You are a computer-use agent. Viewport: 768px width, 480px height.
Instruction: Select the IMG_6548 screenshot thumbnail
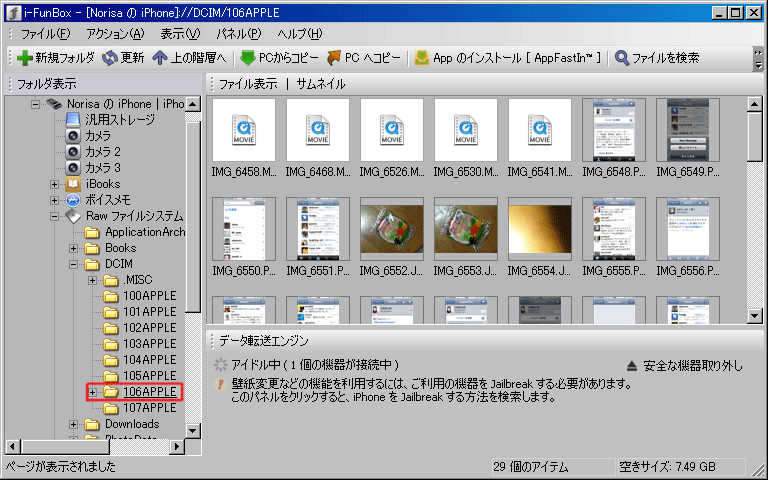614,130
